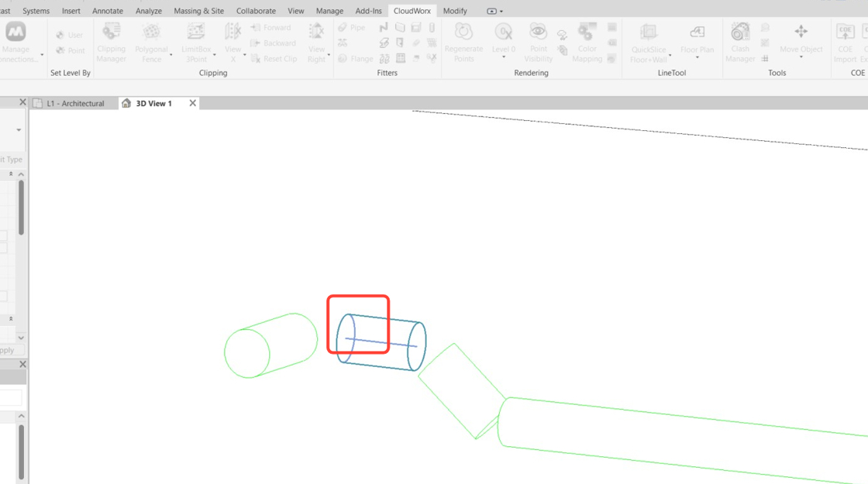The width and height of the screenshot is (868, 484).
Task: Open the Floor Plan dropdown
Action: click(x=697, y=57)
